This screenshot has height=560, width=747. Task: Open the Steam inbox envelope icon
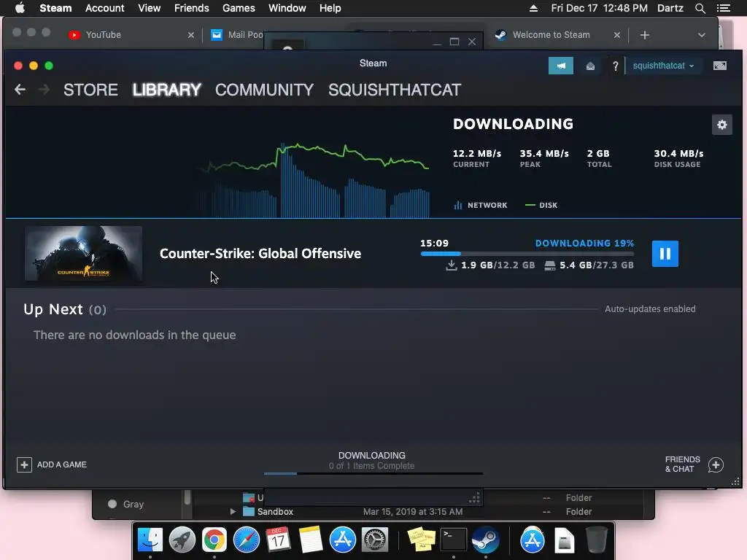point(590,66)
